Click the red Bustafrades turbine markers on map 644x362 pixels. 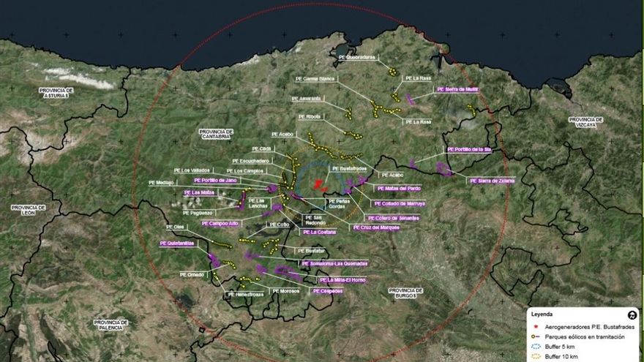[319, 185]
